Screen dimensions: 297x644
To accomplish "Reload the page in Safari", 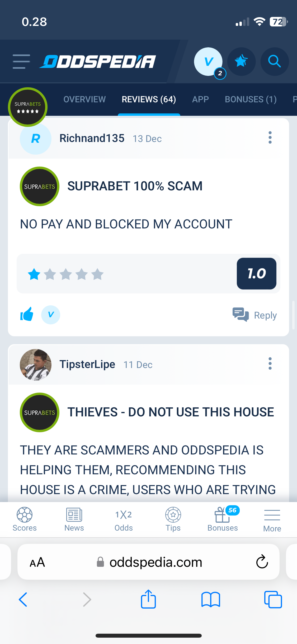I will click(262, 562).
